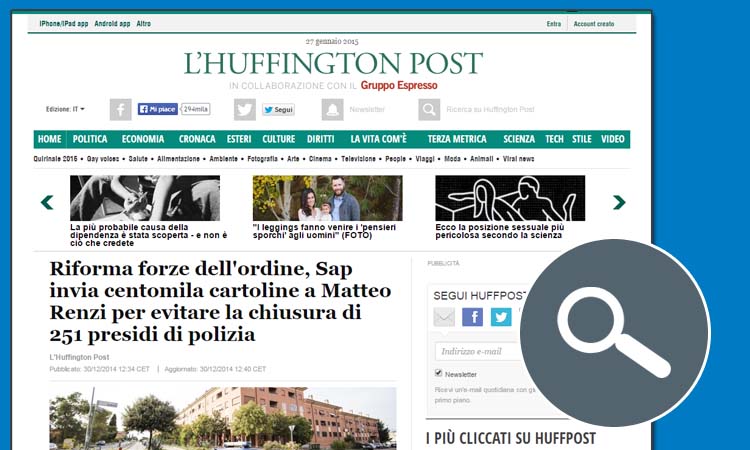Click the 'Entra' login link
The width and height of the screenshot is (750, 450).
tap(554, 24)
